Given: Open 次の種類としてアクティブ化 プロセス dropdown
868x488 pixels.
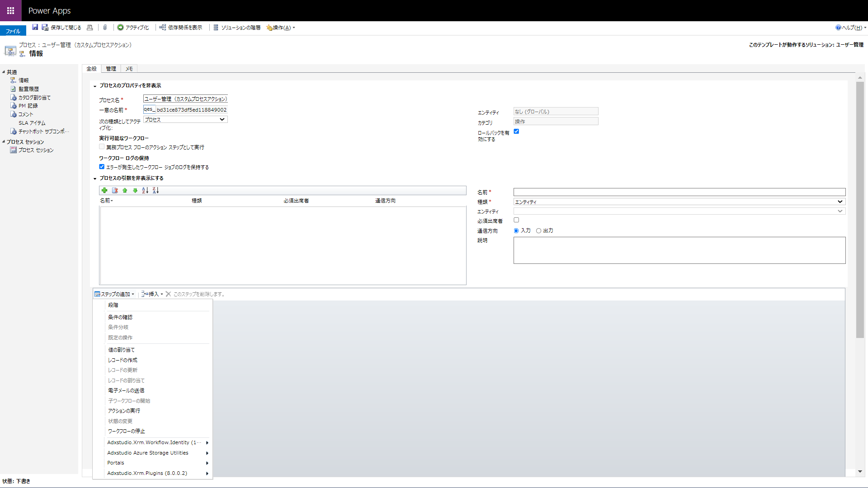Looking at the screenshot, I should point(185,120).
